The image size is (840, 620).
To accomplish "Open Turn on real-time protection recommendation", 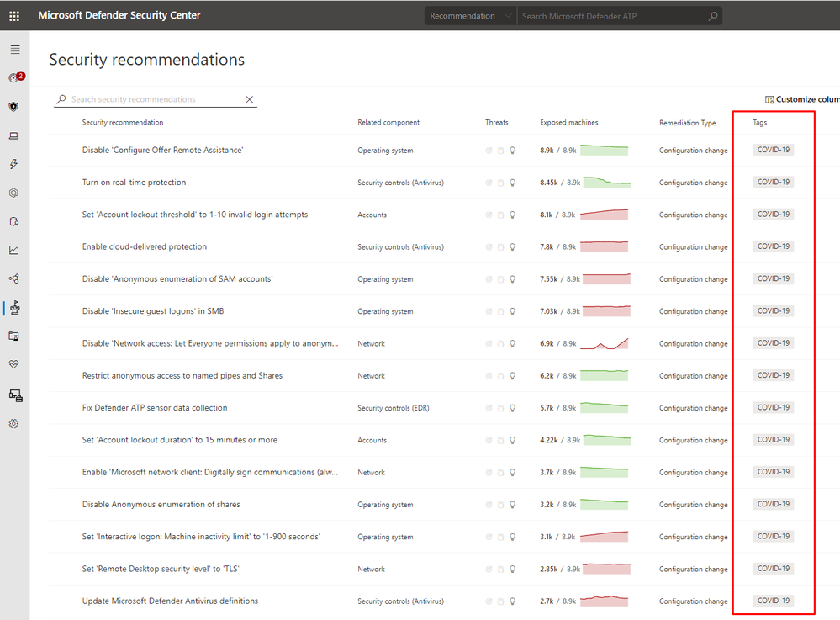I will tap(134, 183).
